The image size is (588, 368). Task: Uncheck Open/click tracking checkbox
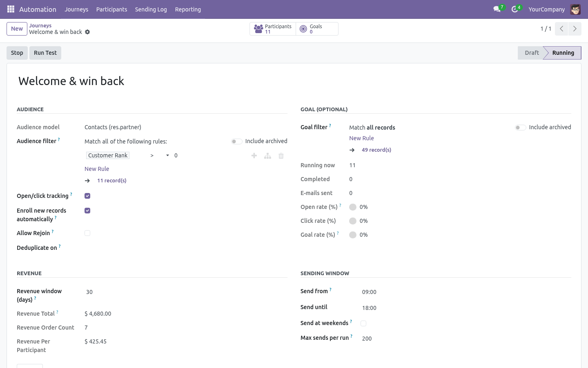(87, 196)
